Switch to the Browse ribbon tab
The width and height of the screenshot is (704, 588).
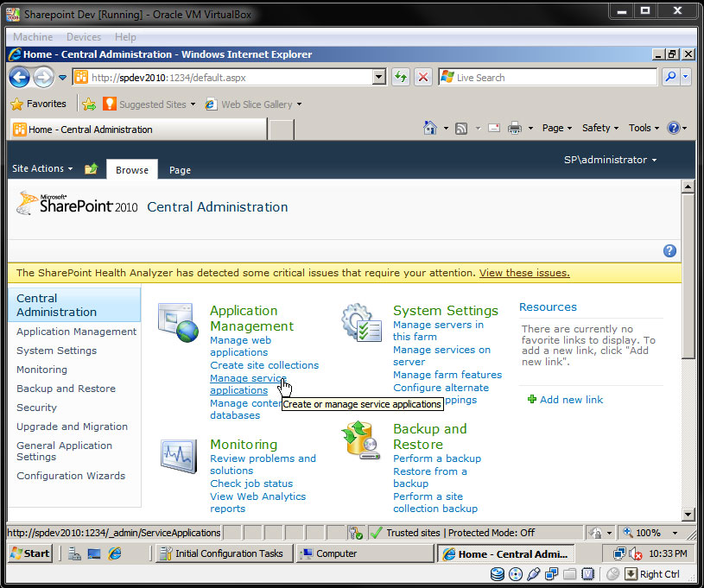132,170
